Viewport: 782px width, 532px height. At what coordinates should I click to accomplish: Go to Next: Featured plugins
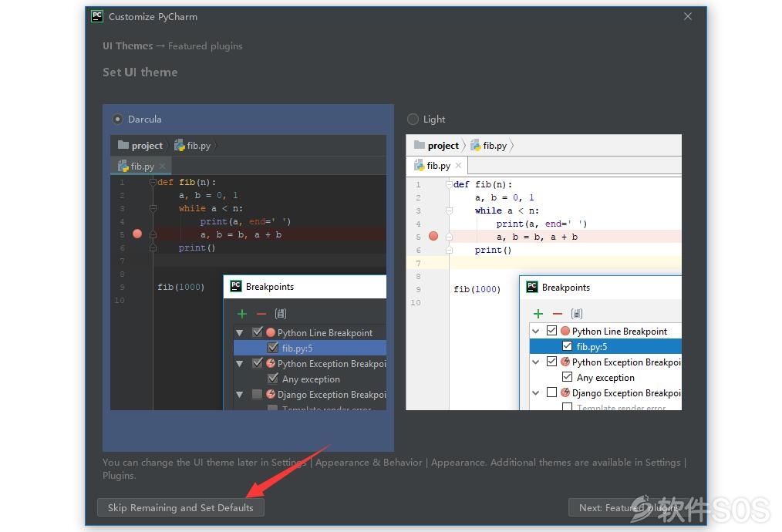point(629,507)
